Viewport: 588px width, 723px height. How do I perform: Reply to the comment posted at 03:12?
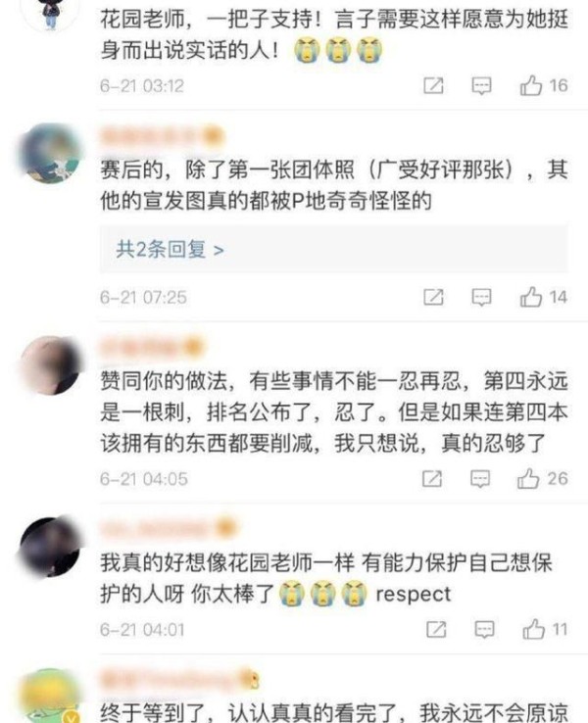coord(481,86)
